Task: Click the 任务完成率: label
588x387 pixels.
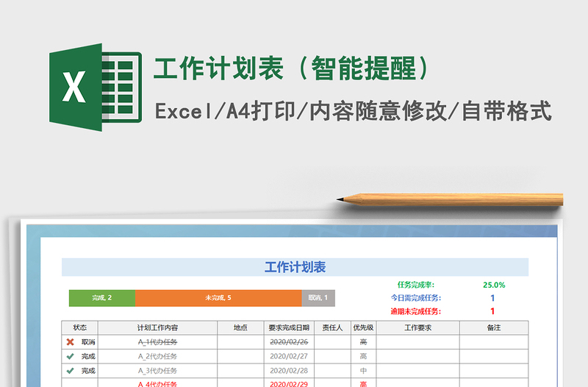Action: click(x=416, y=285)
